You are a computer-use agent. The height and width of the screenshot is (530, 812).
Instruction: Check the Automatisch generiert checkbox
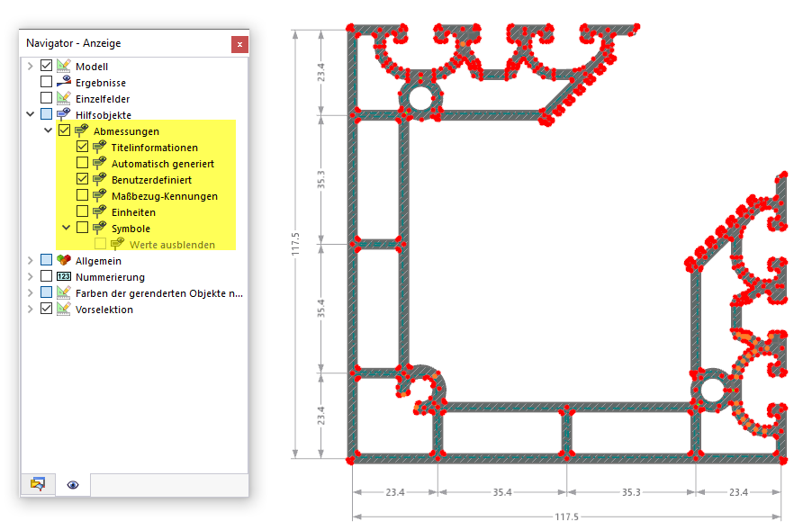[82, 163]
